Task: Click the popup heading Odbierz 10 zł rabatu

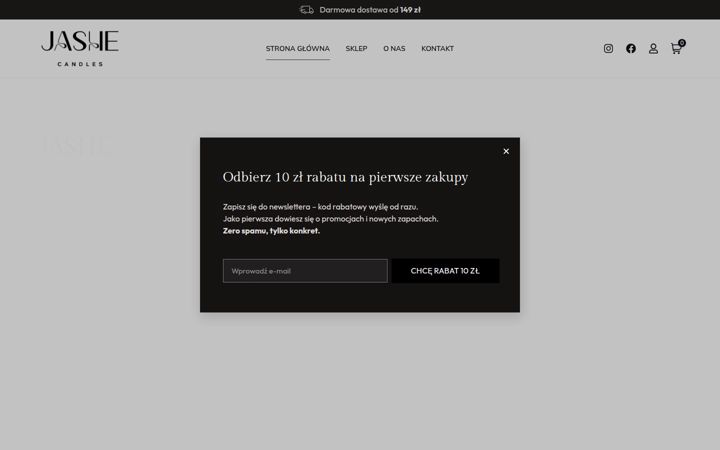Action: (345, 177)
